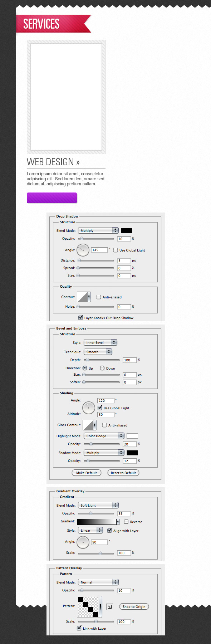The image size is (211, 644).
Task: Open Shadow Mode Multiply dropdown
Action: click(x=104, y=453)
